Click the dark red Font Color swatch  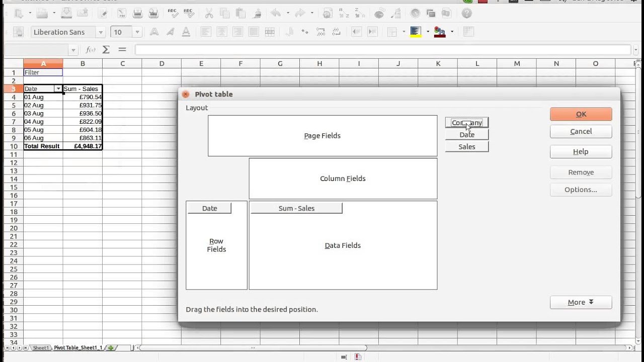point(440,32)
